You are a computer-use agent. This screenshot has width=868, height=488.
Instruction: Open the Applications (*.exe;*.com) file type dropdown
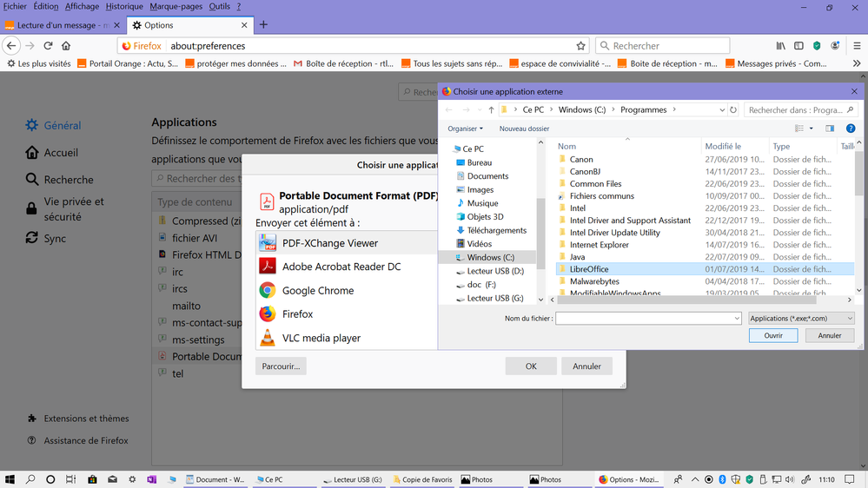pos(801,318)
